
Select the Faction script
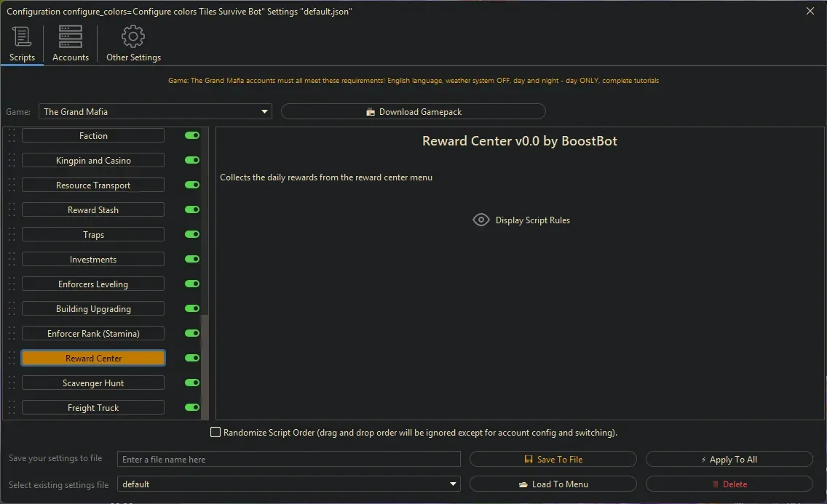[93, 136]
